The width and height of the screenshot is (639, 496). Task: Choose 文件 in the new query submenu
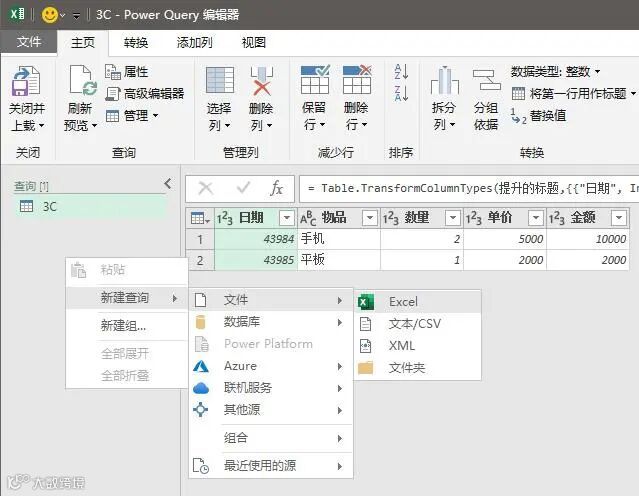pos(271,300)
